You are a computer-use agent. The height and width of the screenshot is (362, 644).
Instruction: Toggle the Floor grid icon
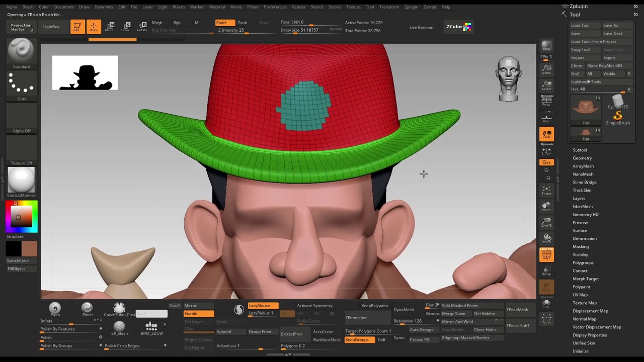tap(546, 118)
